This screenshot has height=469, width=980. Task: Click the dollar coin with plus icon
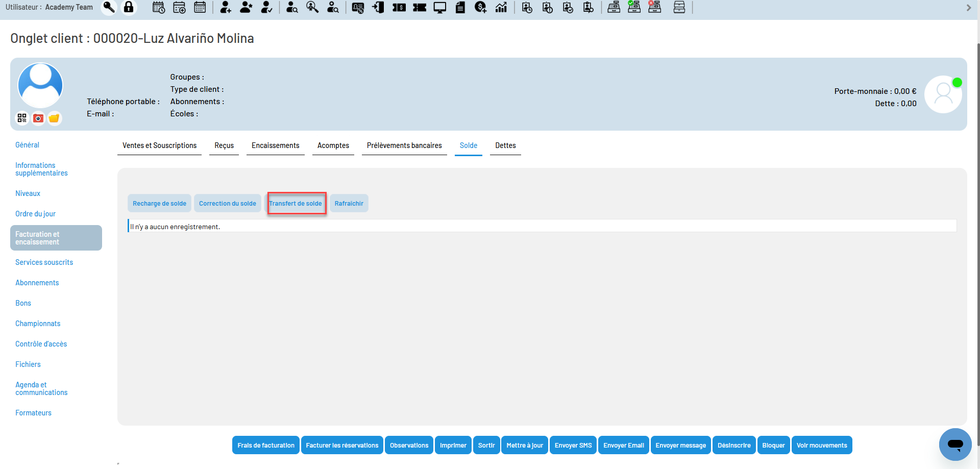point(480,7)
